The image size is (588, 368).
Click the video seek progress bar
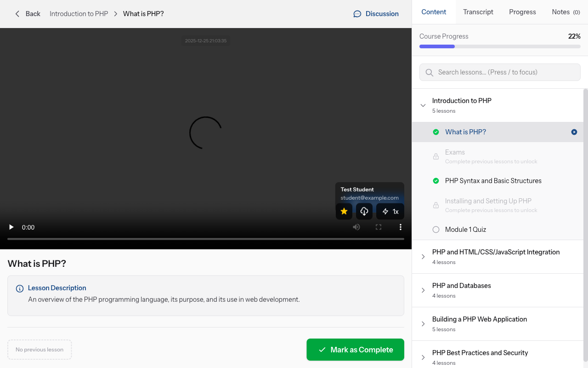(206, 238)
